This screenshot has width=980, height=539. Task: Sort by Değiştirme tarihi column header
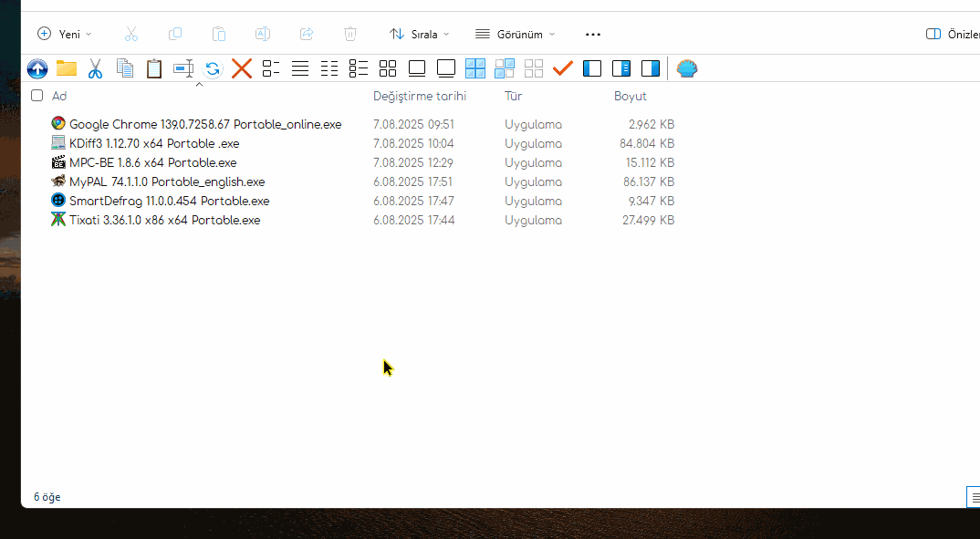[x=420, y=96]
